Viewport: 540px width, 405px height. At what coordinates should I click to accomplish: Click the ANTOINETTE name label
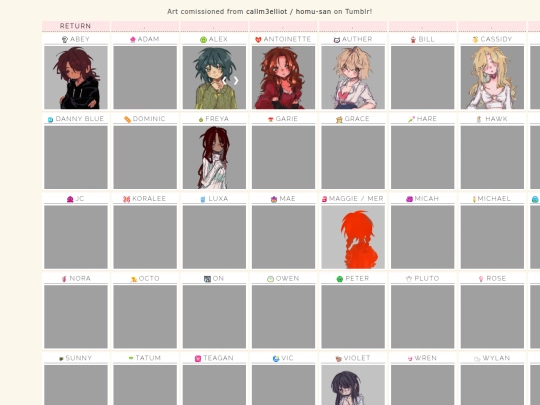point(287,39)
